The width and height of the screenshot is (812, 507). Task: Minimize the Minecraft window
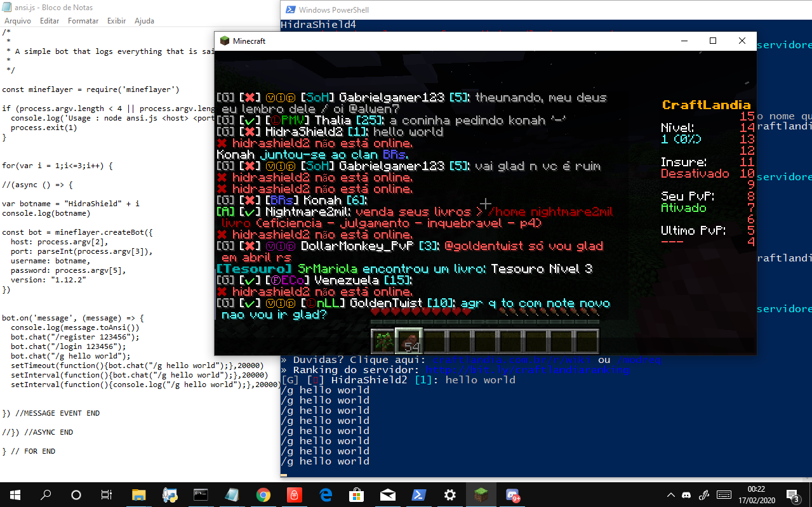click(x=684, y=41)
